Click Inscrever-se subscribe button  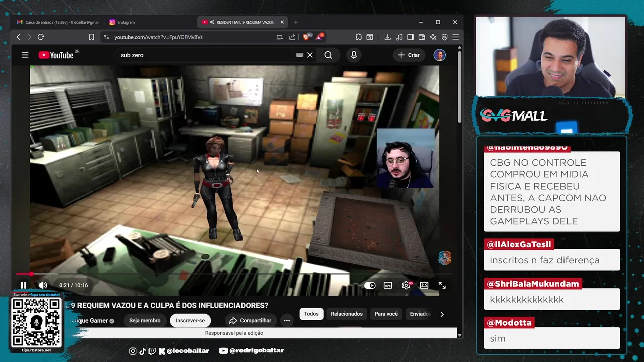[x=190, y=321]
